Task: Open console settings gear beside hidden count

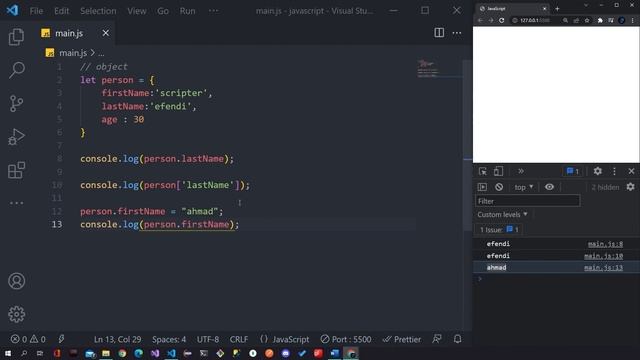Action: 631,187
